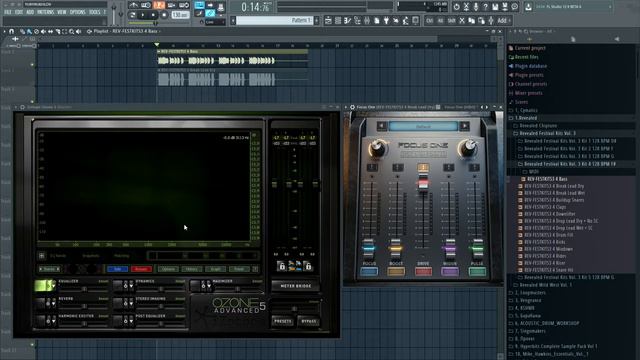Open the Pattern 1 selector dropdown

(x=274, y=20)
